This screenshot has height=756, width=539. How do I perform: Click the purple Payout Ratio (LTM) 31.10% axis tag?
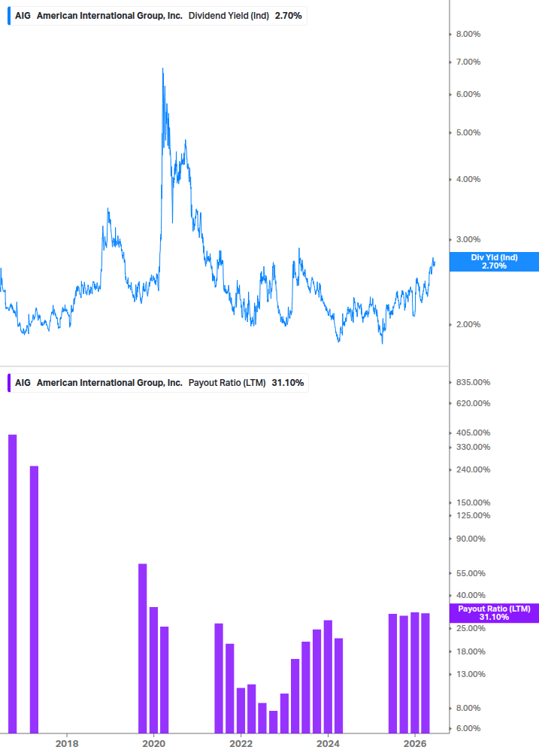tap(494, 613)
